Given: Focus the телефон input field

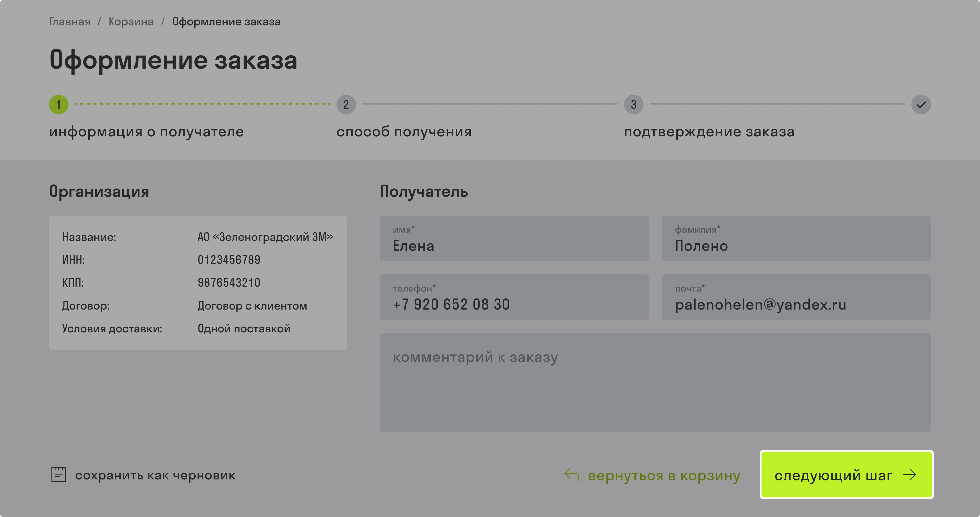Looking at the screenshot, I should pos(514,297).
